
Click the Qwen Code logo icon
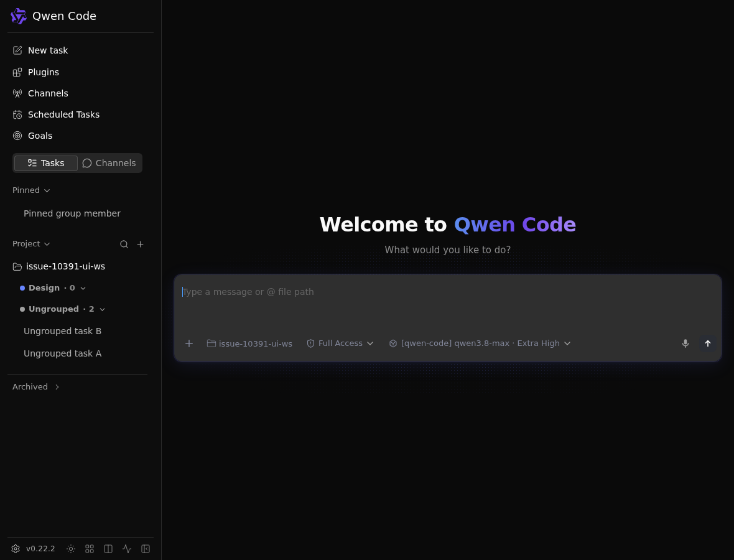19,16
